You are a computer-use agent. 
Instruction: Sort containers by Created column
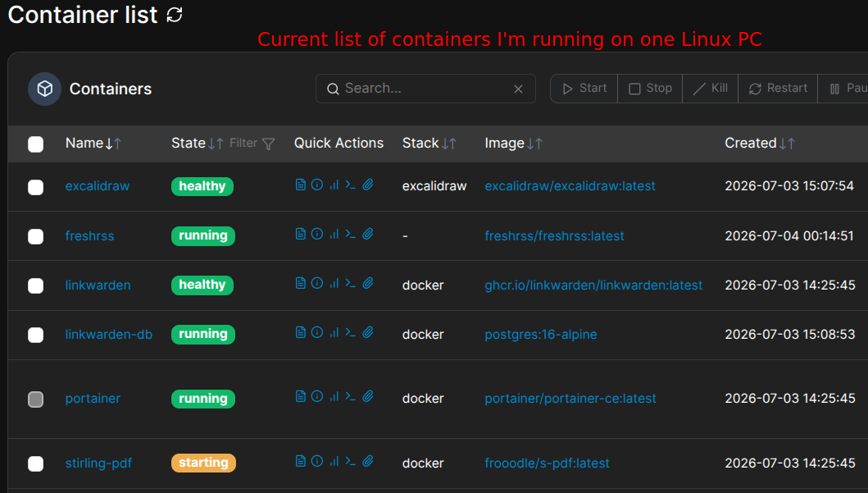(760, 144)
